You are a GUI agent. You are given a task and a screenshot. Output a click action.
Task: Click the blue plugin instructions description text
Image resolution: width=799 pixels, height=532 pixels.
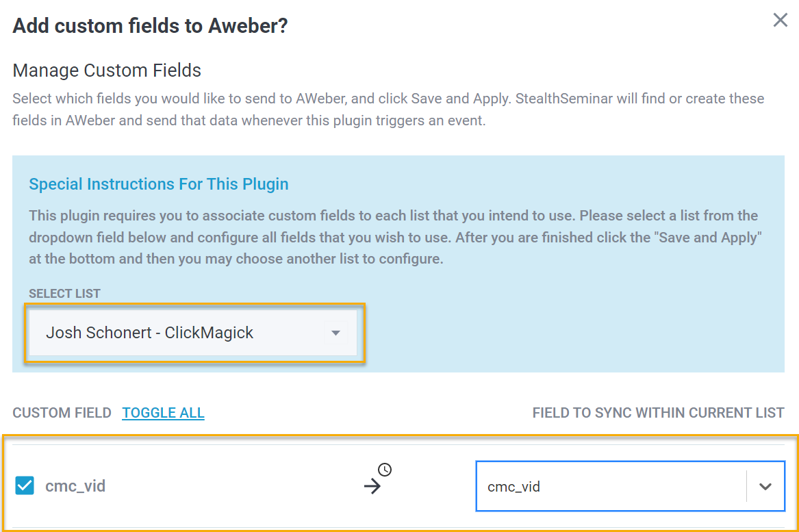coord(393,238)
